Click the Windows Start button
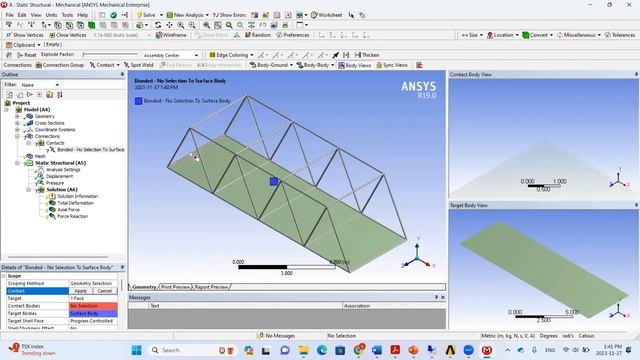The width and height of the screenshot is (640, 360). pyautogui.click(x=137, y=350)
